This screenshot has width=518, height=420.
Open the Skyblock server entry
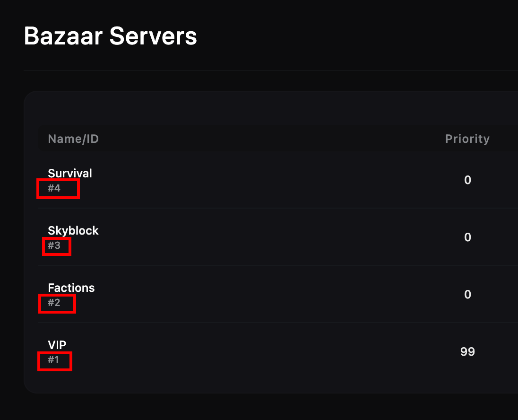(x=73, y=230)
